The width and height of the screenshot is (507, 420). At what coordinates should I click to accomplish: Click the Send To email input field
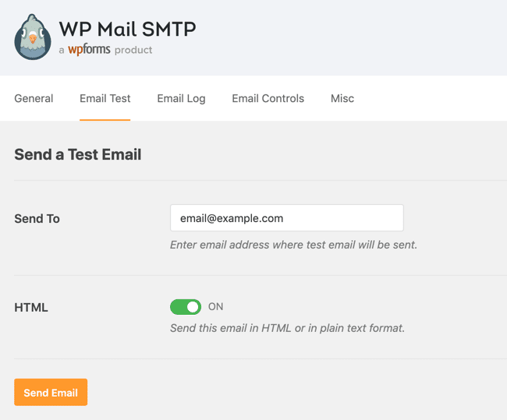(x=287, y=217)
